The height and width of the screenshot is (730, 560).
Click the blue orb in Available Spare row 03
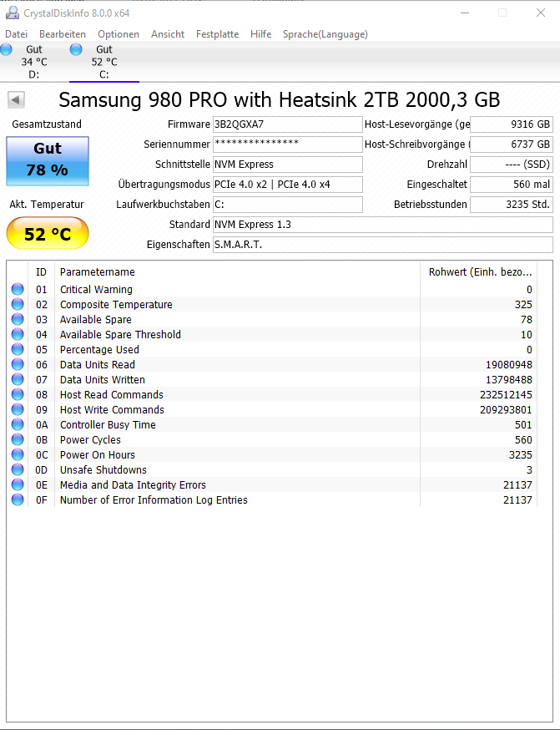tap(18, 319)
